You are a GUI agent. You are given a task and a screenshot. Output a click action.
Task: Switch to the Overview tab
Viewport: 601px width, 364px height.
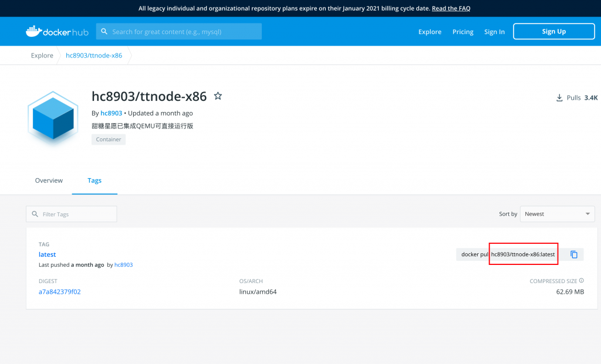49,181
